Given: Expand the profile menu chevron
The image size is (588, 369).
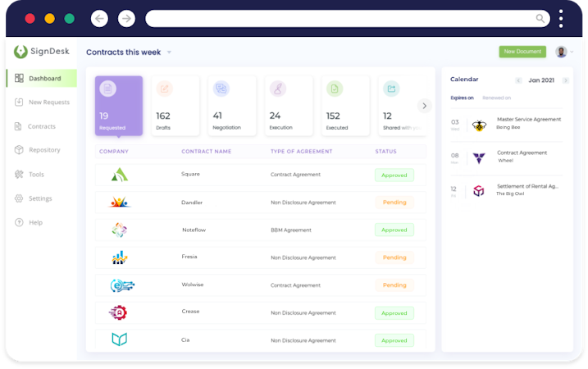Looking at the screenshot, I should (x=572, y=52).
